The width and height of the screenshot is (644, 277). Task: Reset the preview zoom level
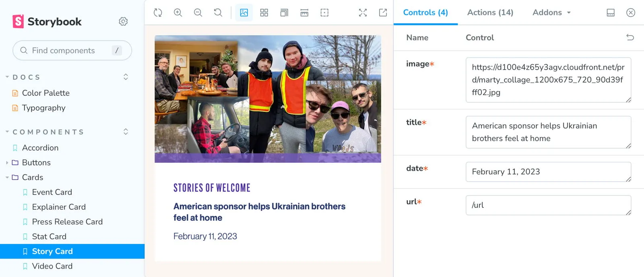pos(218,12)
